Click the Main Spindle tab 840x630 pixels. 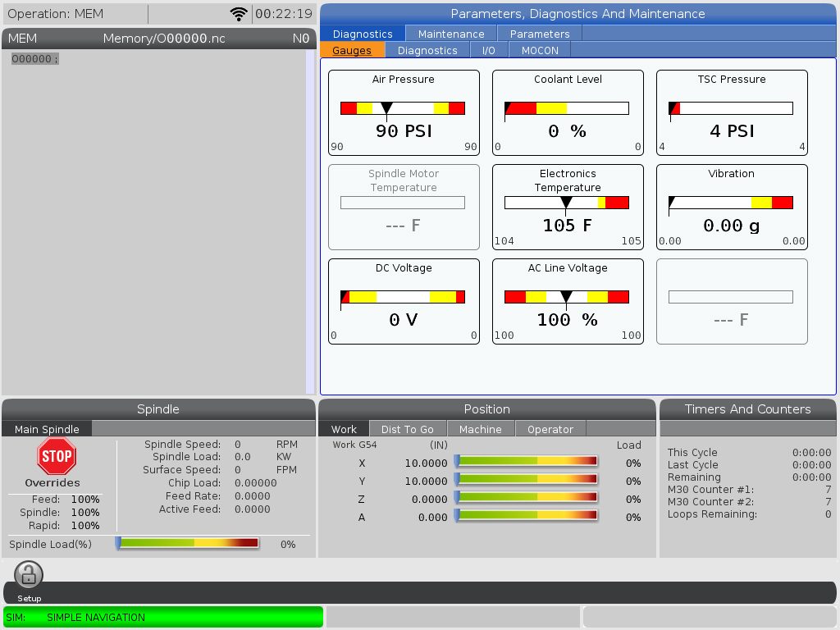pyautogui.click(x=47, y=429)
